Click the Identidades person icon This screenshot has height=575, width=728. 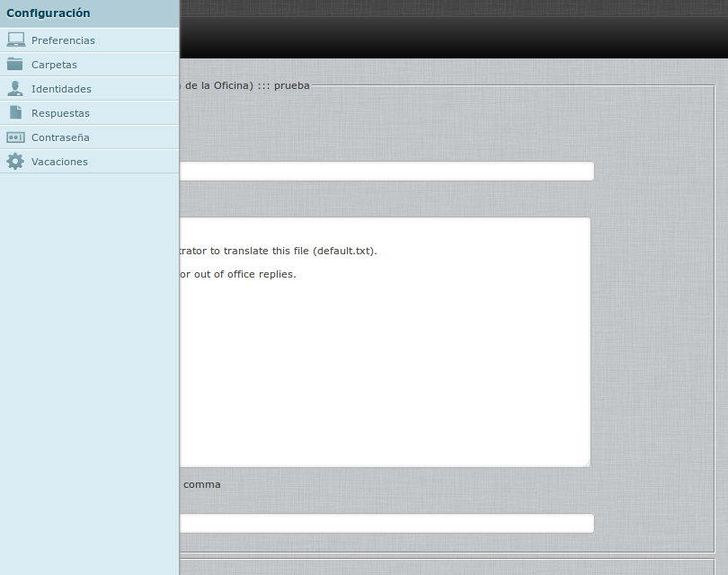point(15,88)
